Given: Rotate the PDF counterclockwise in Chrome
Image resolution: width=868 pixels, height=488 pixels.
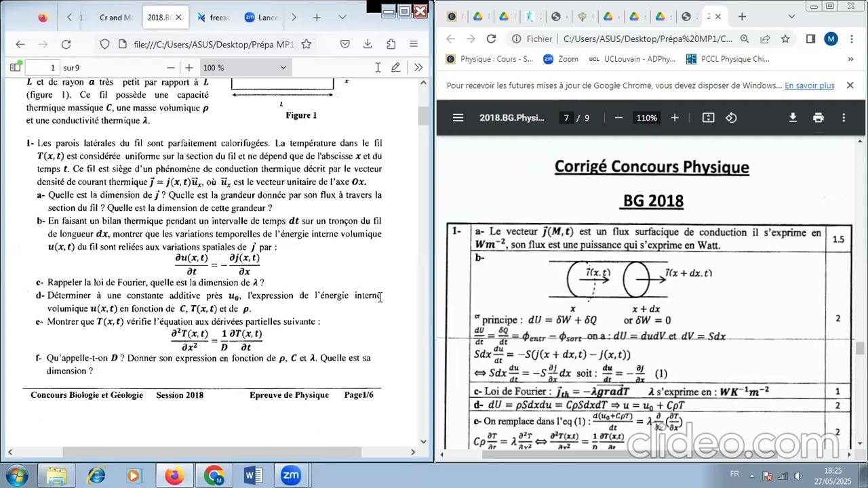Looking at the screenshot, I should (x=731, y=117).
